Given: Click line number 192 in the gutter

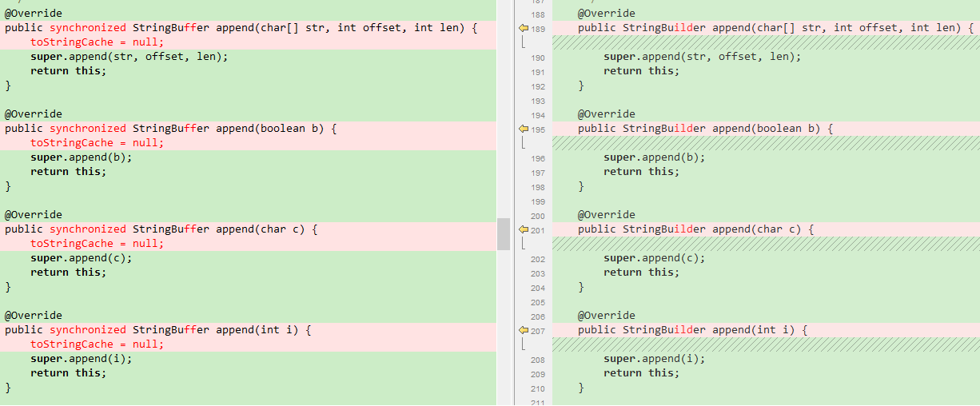Looking at the screenshot, I should tap(538, 86).
